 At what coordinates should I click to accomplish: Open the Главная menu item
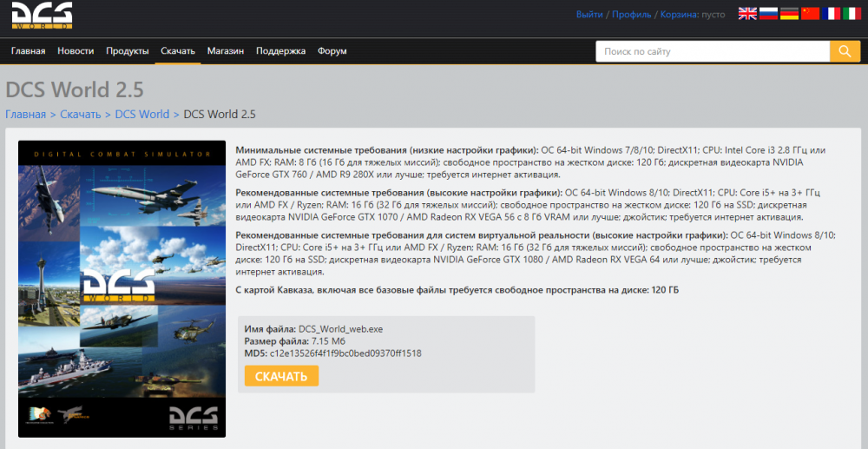click(x=29, y=51)
